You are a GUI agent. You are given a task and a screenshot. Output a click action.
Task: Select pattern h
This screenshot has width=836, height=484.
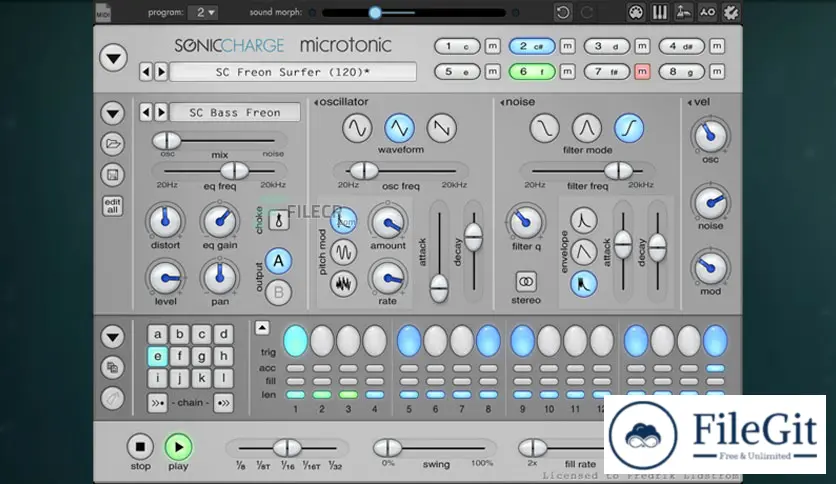(223, 356)
